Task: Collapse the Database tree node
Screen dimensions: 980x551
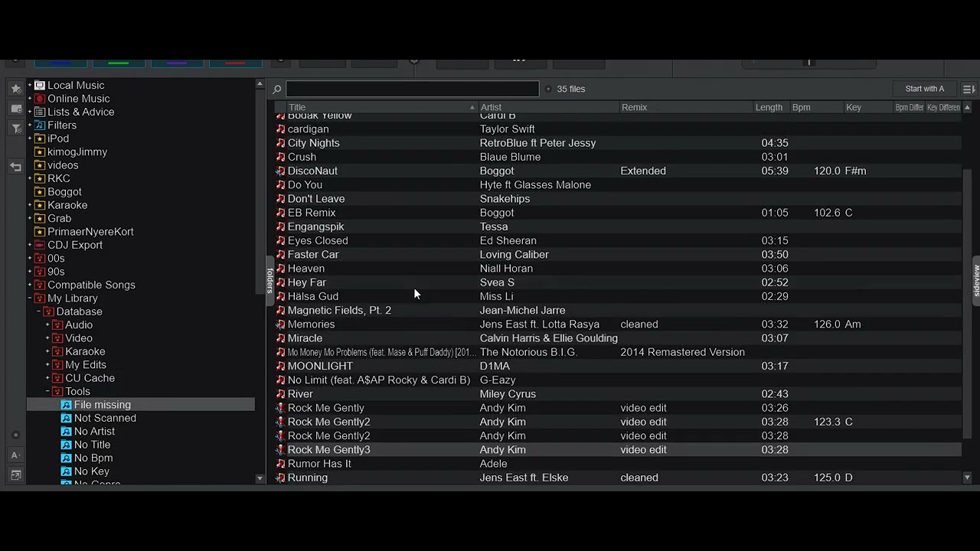Action: pos(39,311)
